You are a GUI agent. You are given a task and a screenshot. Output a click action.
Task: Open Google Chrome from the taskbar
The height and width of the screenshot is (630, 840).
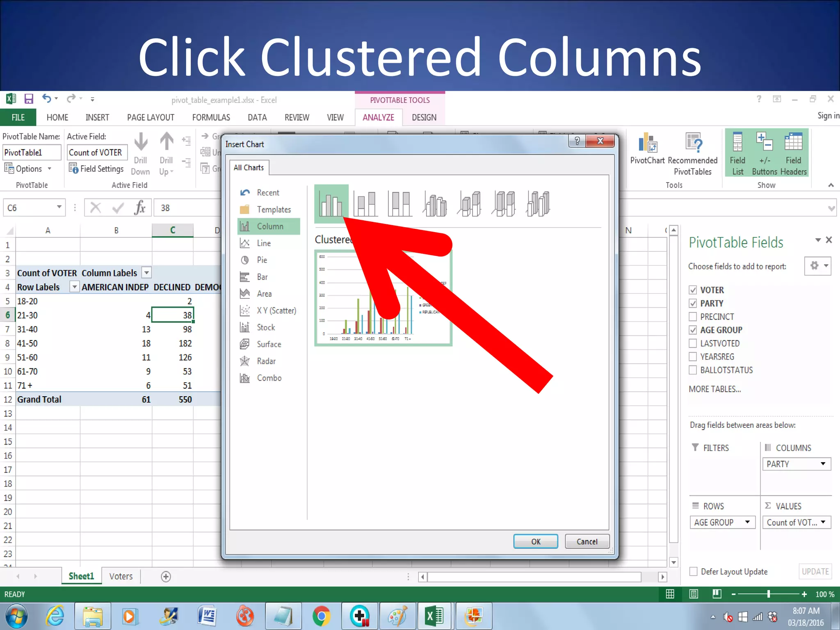point(321,616)
